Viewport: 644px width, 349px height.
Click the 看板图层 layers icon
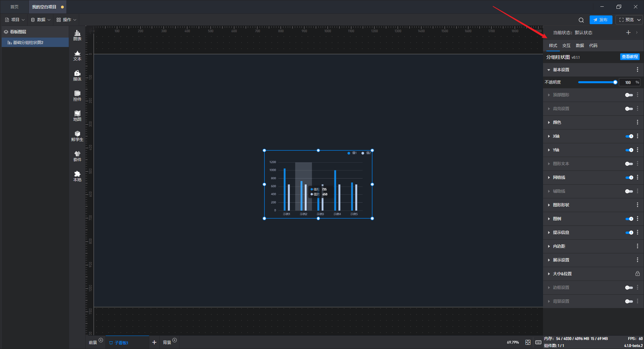tap(6, 32)
